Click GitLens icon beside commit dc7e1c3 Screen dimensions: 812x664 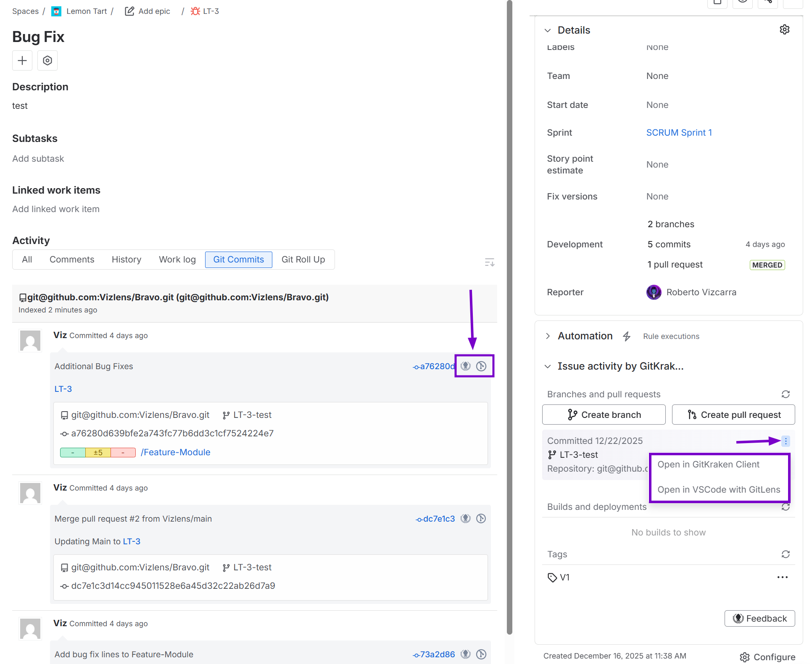[481, 518]
